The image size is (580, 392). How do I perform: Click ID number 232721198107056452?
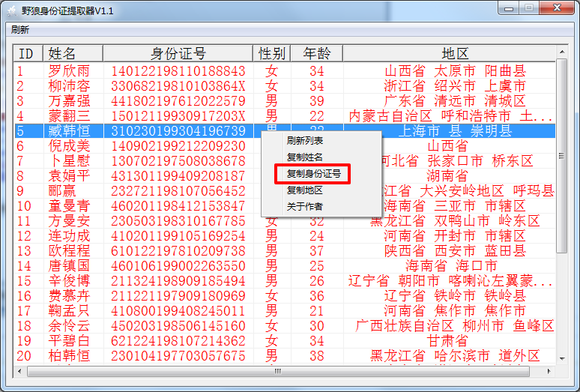178,191
